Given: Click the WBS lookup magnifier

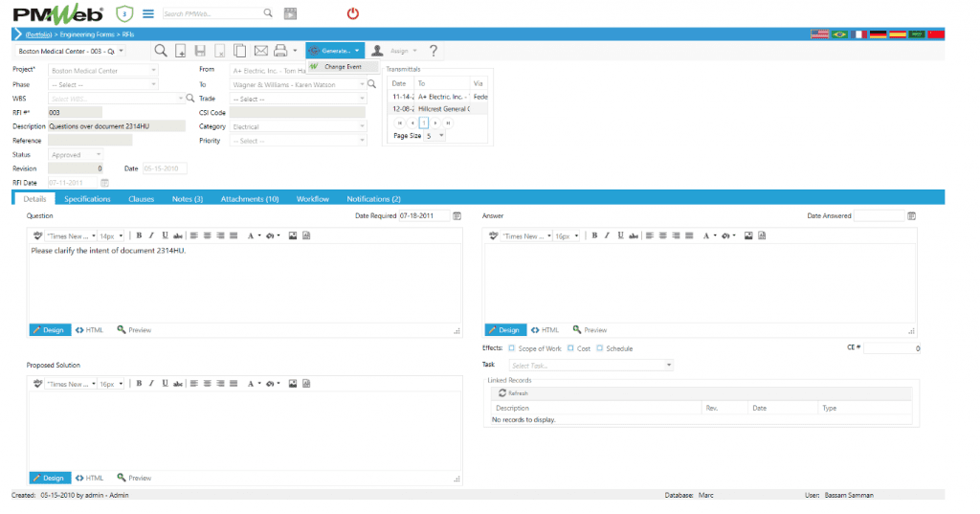Looking at the screenshot, I should (x=190, y=99).
